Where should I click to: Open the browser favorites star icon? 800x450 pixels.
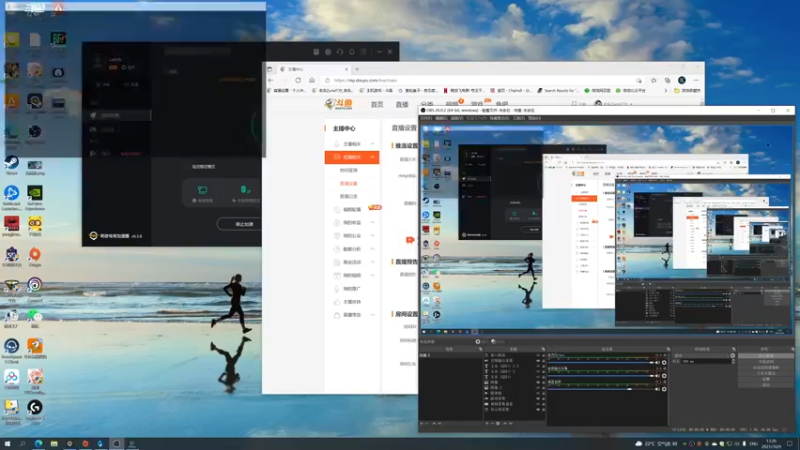pyautogui.click(x=654, y=80)
